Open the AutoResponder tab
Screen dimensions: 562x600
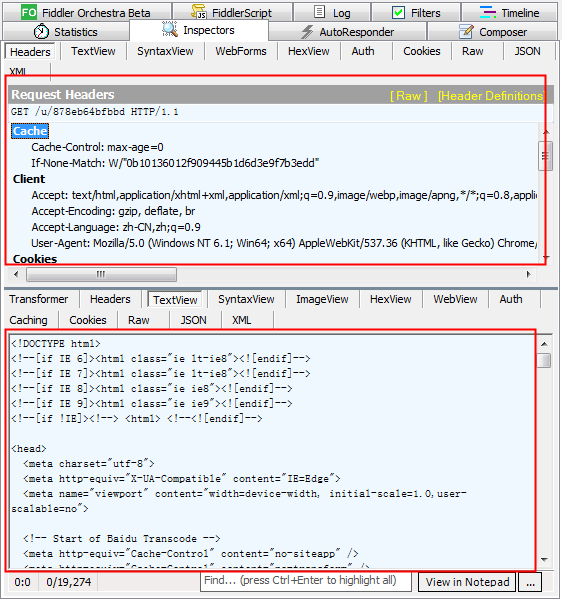pos(347,32)
